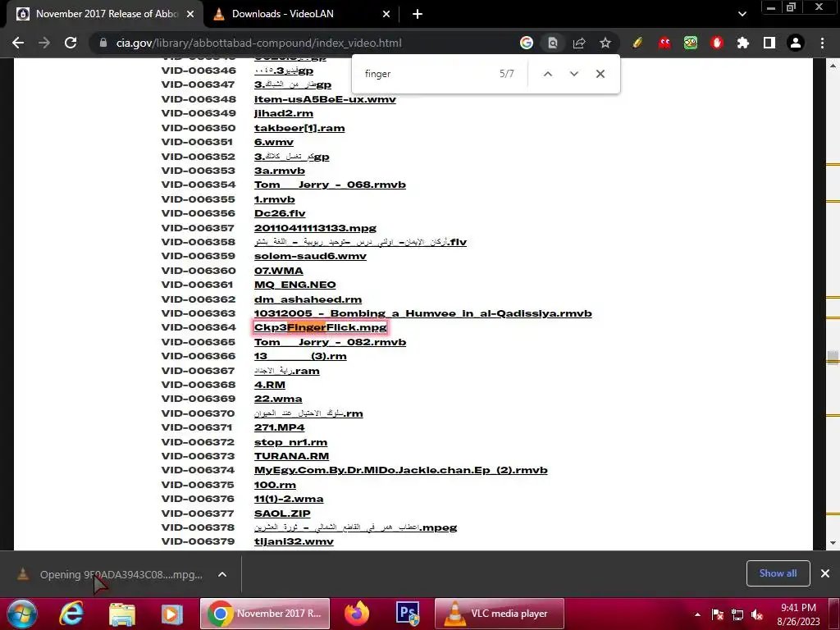Open the tab search dropdown
840x630 pixels.
click(742, 15)
